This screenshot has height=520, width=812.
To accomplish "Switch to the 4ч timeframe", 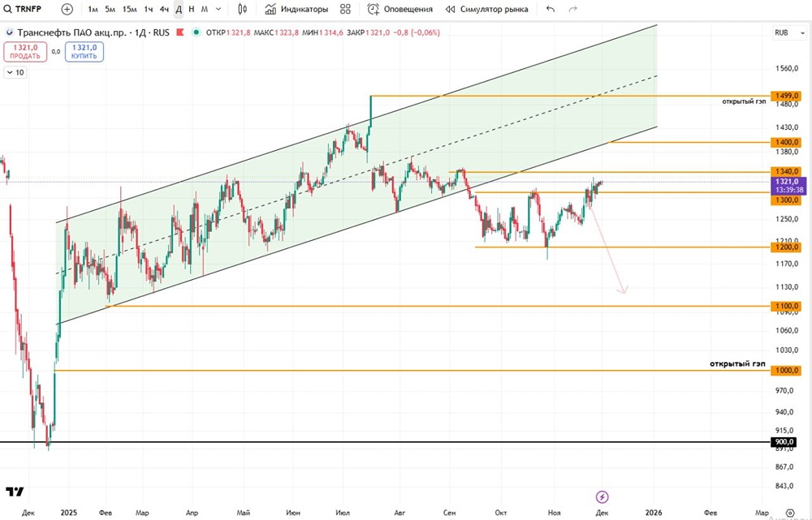I will pos(164,9).
